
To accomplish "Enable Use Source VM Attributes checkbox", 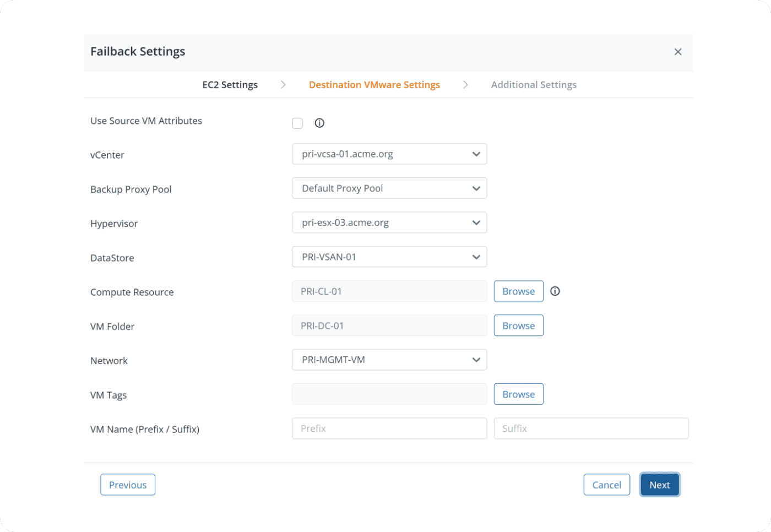I will (297, 123).
